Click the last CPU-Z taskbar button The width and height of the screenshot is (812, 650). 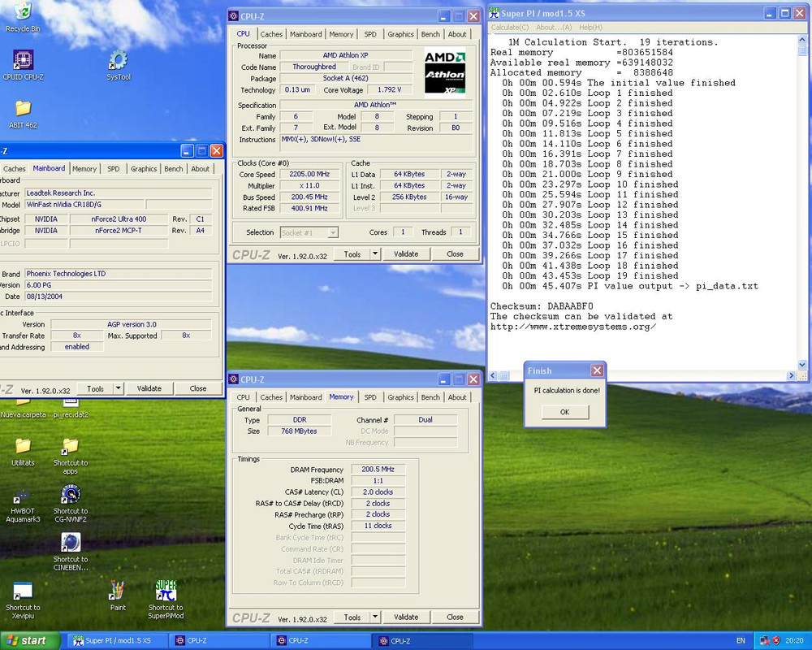click(x=423, y=641)
